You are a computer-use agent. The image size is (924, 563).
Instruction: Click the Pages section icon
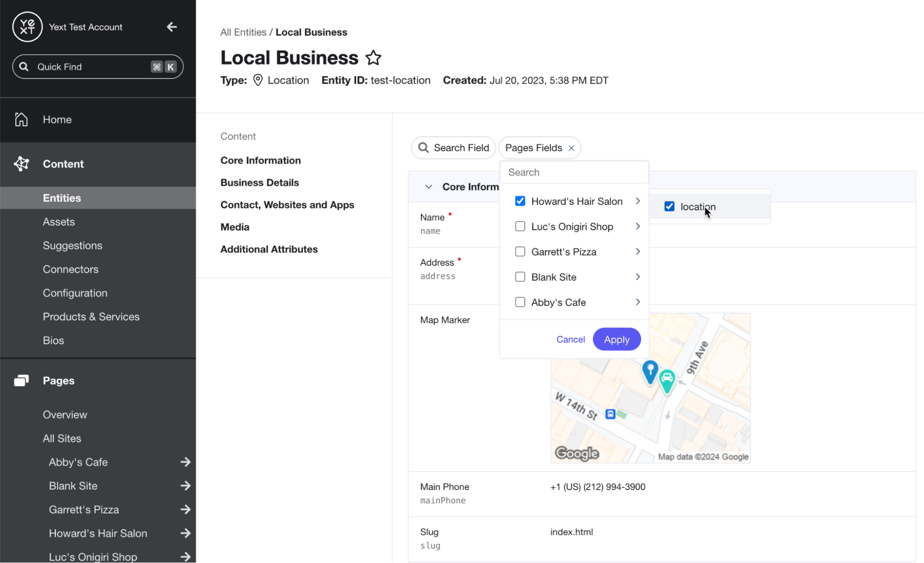(21, 380)
